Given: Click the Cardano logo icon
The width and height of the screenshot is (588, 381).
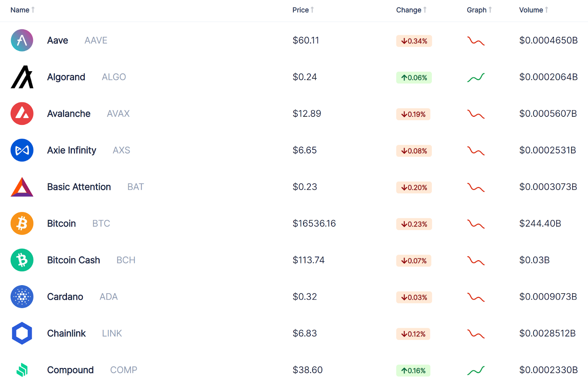Looking at the screenshot, I should click(22, 297).
